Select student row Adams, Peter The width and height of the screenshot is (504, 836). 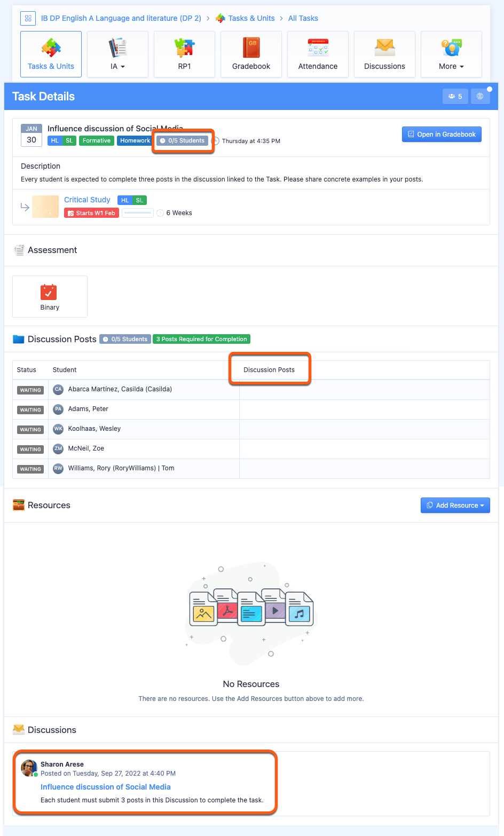point(88,409)
